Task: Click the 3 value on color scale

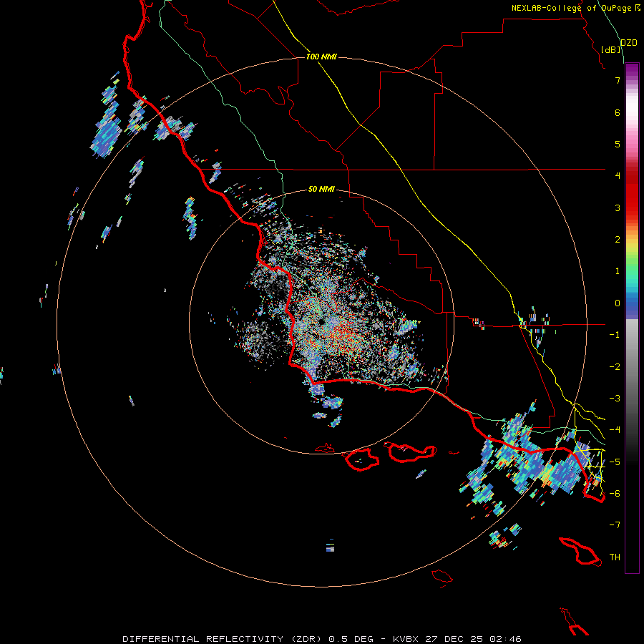Action: tap(618, 208)
